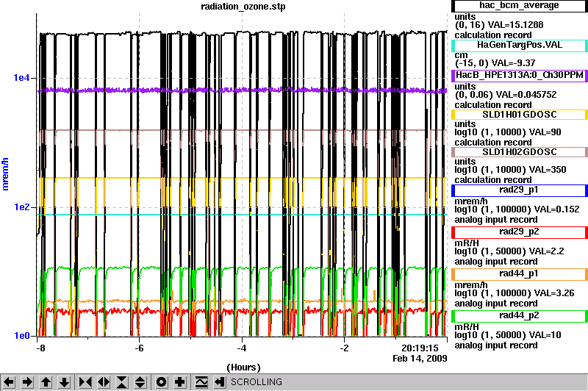Click the (Hours) x-axis title

(243, 367)
